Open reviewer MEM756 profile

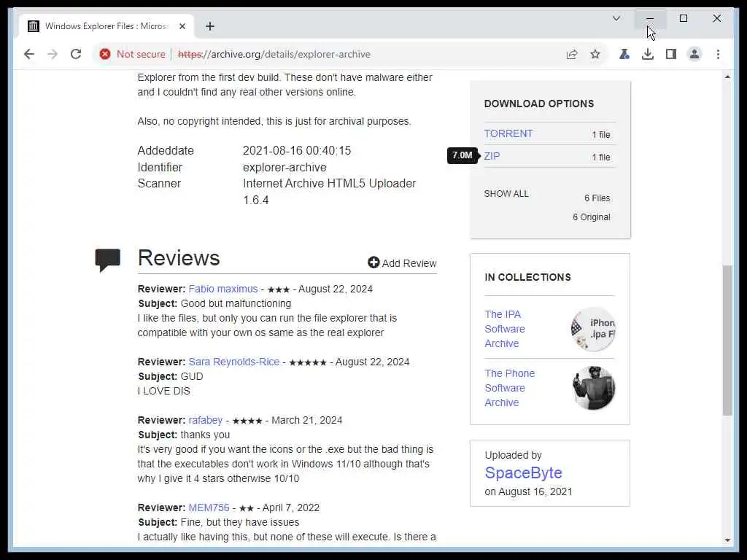click(209, 508)
